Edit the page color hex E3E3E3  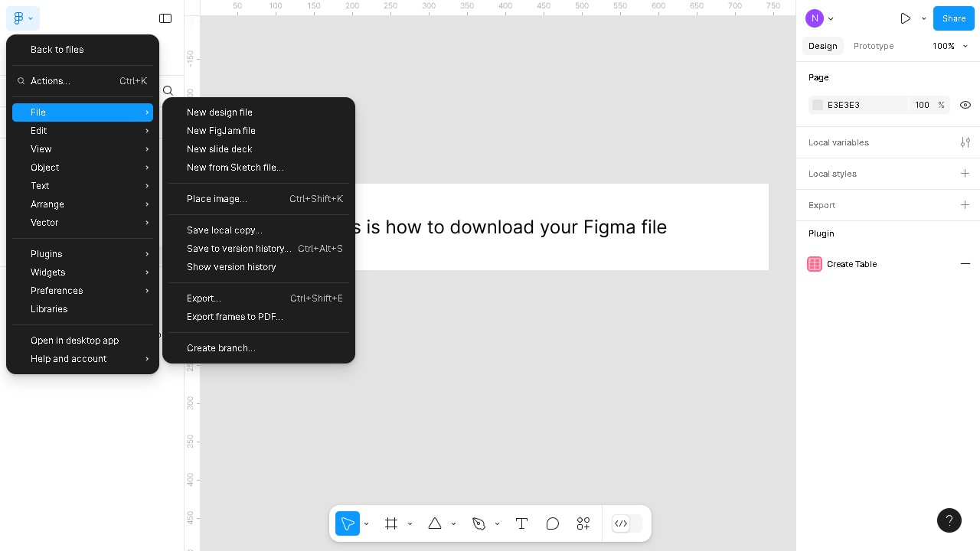[x=844, y=105]
